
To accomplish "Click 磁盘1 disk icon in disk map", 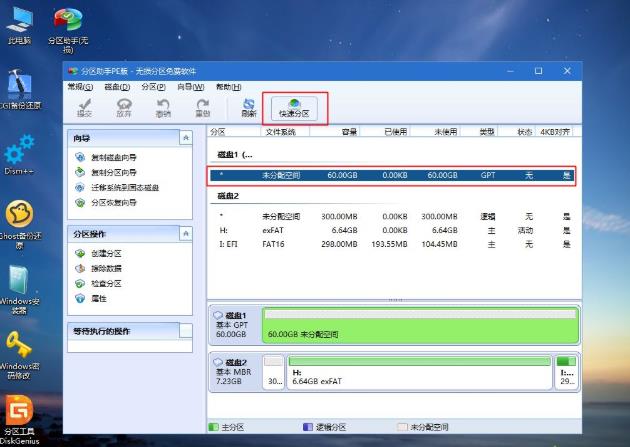I will (218, 315).
